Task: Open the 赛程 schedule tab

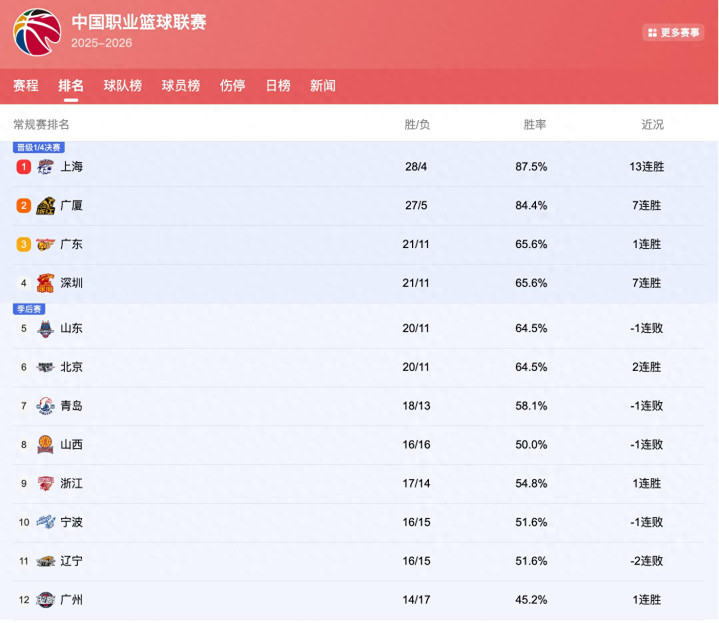Action: 26,86
